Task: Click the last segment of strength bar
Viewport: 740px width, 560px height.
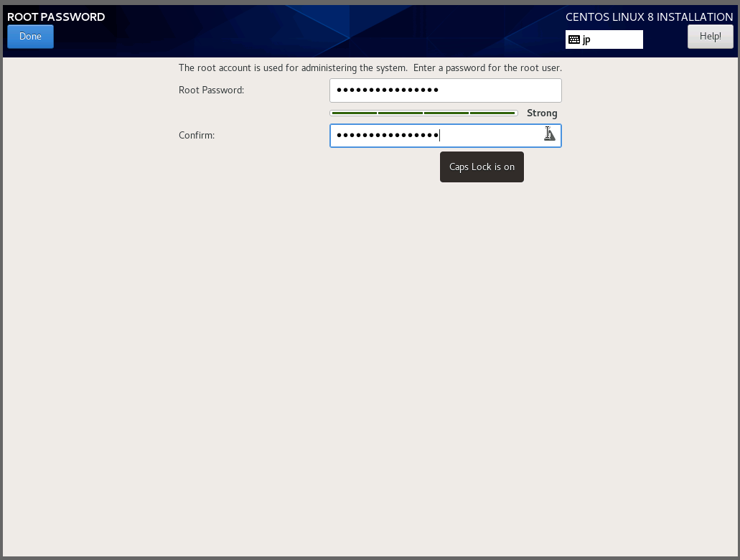Action: tap(493, 113)
